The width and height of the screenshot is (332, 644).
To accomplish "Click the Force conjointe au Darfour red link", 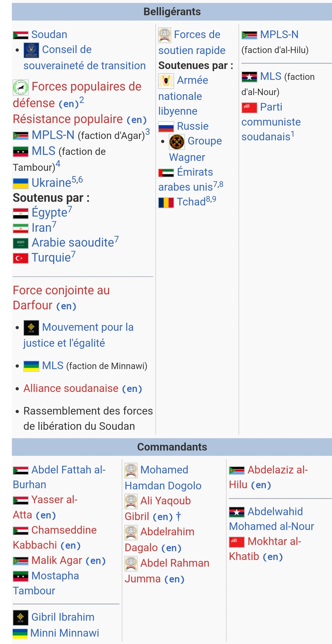I will click(x=61, y=291).
